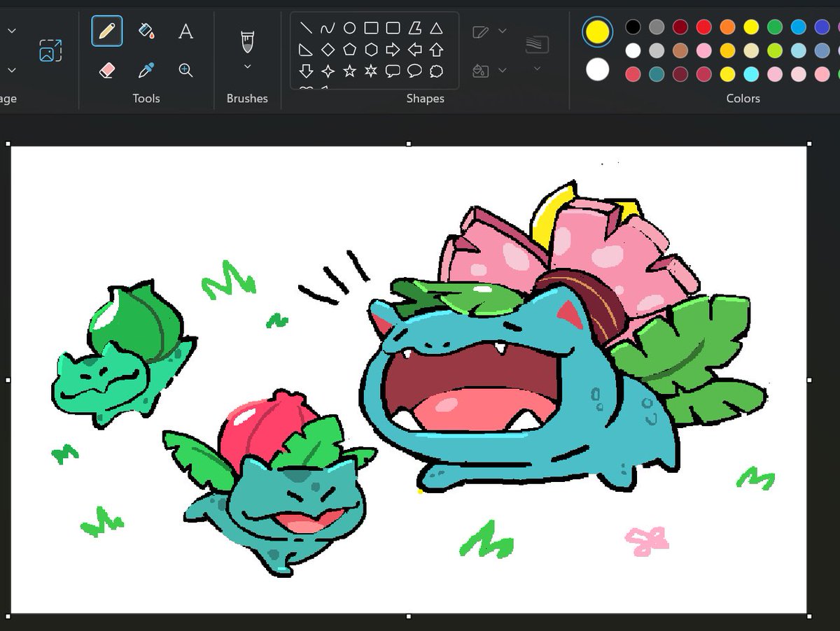Viewport: 840px width, 631px height.
Task: Pick the Eraser tool
Action: 107,70
